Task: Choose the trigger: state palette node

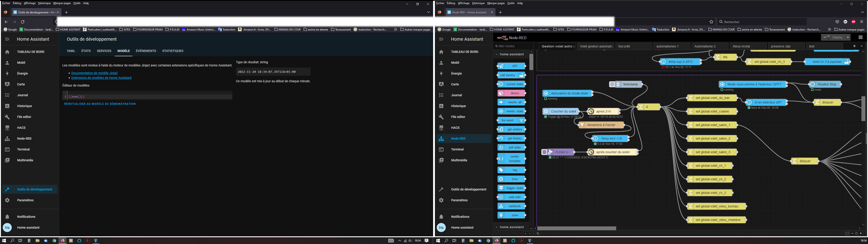Action: pyautogui.click(x=511, y=188)
